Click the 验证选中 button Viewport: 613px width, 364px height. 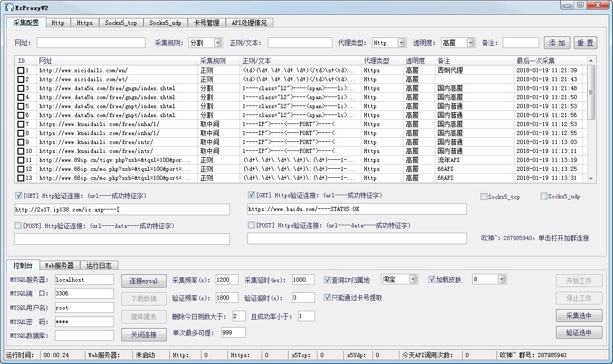point(579,333)
